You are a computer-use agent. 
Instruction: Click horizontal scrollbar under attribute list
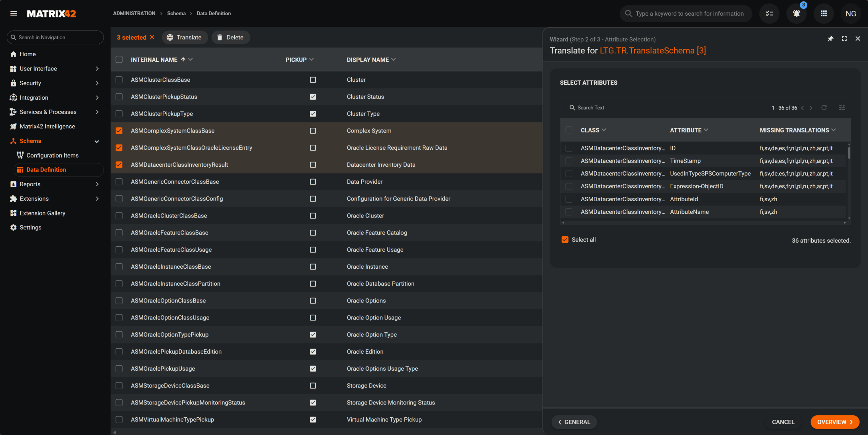704,223
